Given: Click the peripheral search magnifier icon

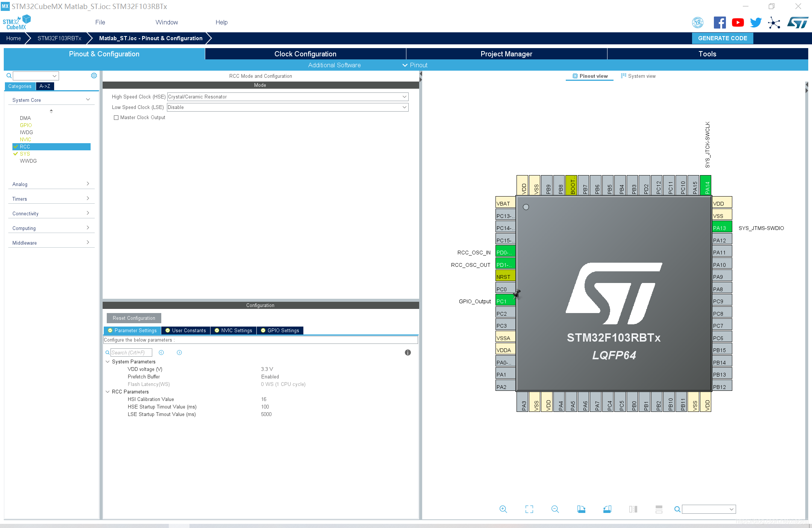Looking at the screenshot, I should (x=9, y=76).
